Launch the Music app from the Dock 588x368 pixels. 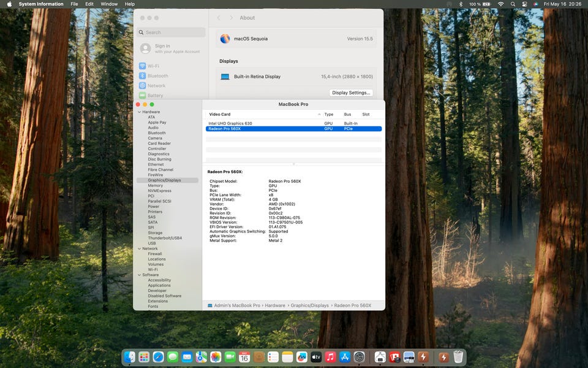[x=330, y=357]
